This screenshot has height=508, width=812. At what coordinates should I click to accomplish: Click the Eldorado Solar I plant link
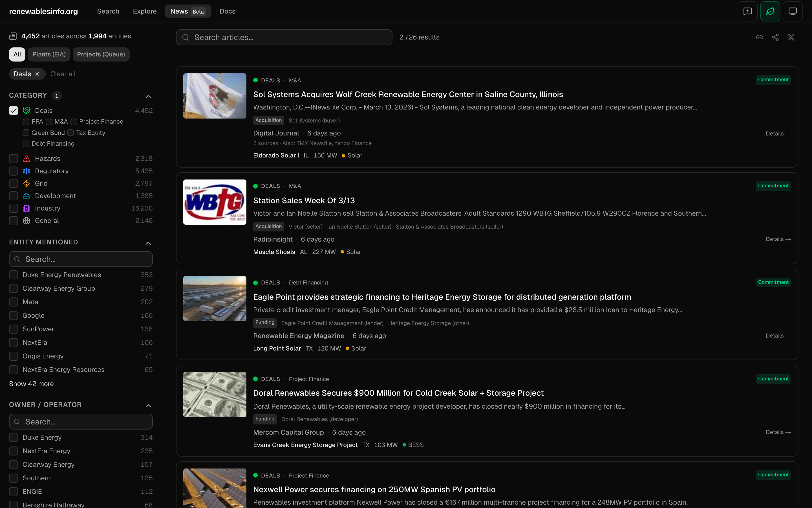276,155
